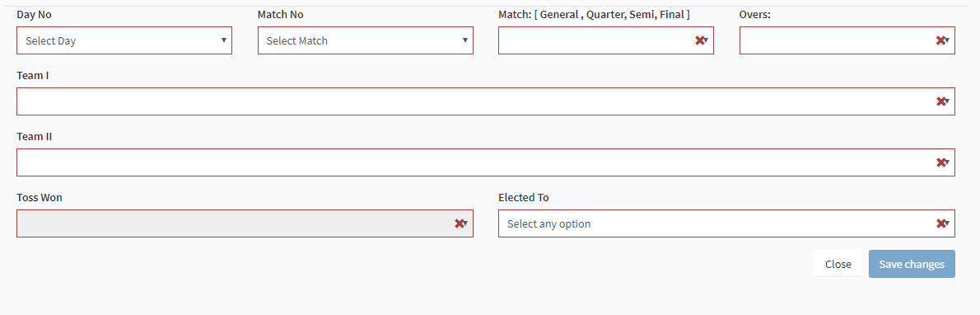Click the Team I label
Screen dimensions: 980x315
(x=32, y=75)
